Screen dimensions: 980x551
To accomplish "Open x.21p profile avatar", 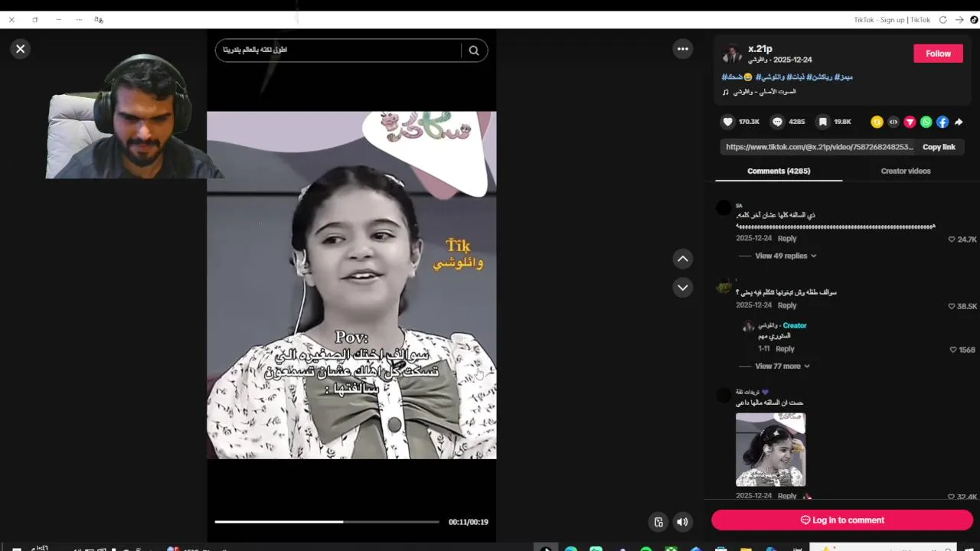I will [732, 54].
